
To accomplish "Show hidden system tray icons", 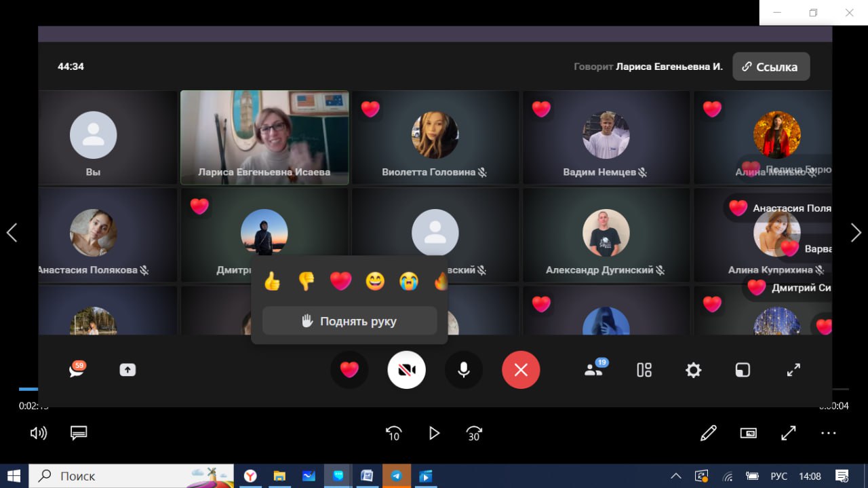I will click(676, 476).
